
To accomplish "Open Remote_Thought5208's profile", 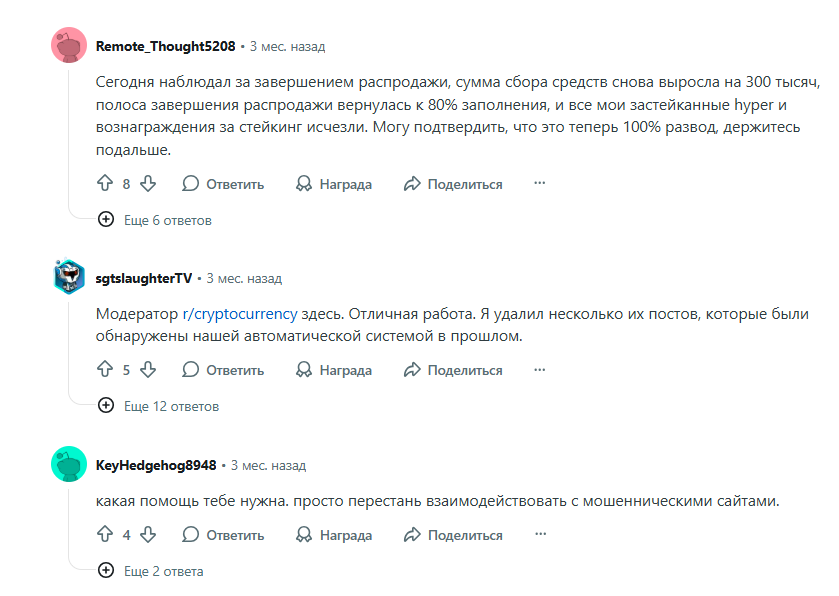I will (167, 45).
